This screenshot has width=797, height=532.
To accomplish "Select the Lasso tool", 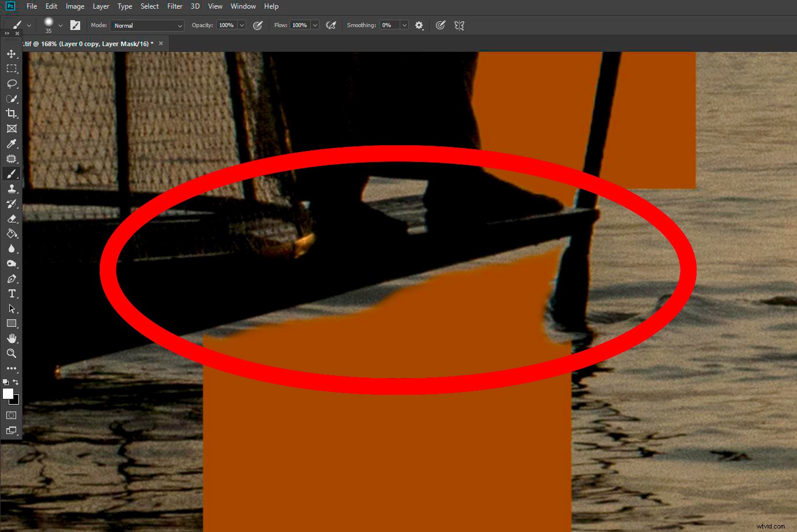I will (12, 84).
